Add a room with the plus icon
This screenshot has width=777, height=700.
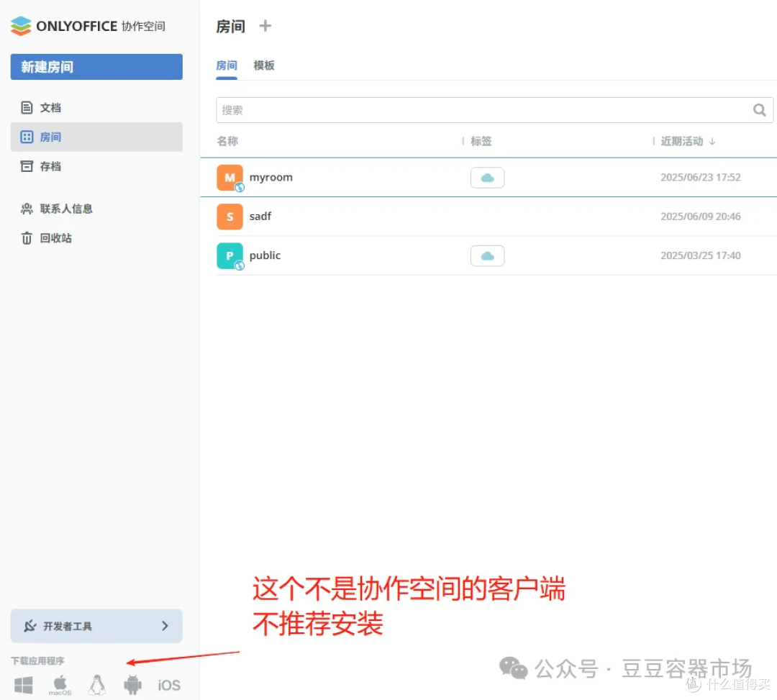click(265, 26)
